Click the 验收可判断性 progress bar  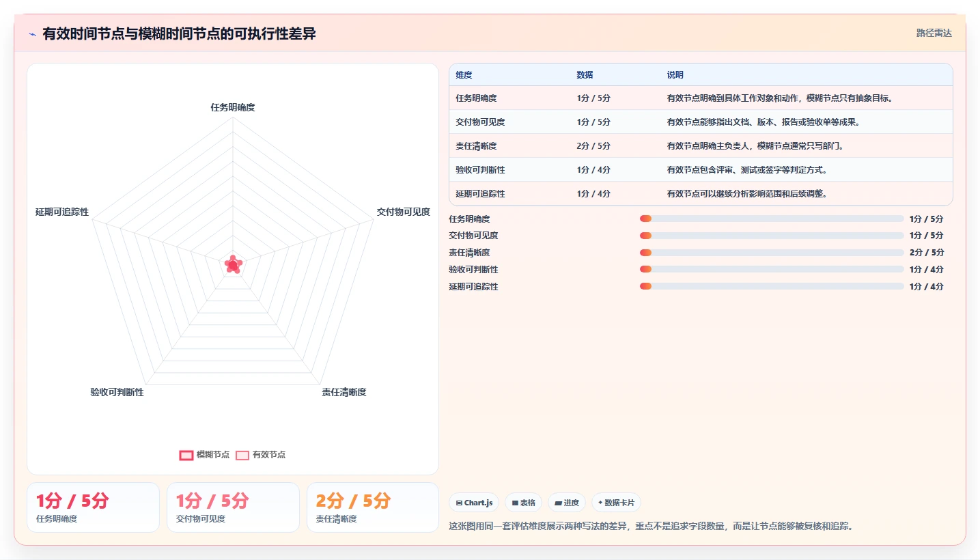point(772,270)
